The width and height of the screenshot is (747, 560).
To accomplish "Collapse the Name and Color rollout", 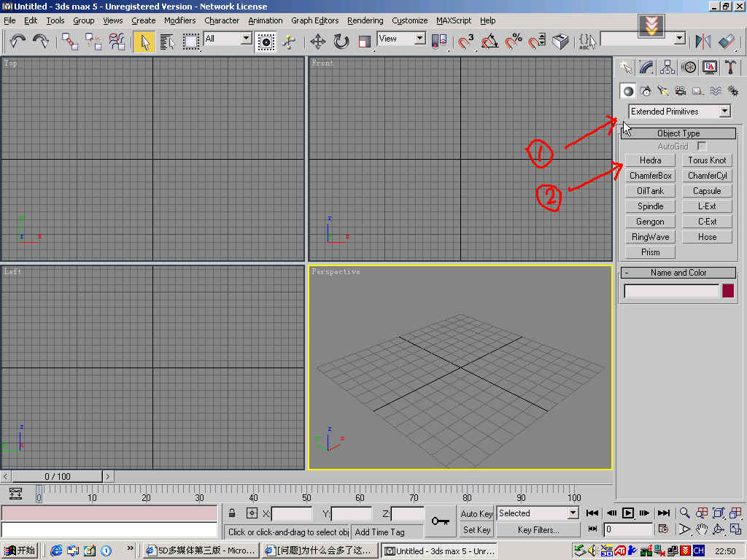I will (678, 273).
